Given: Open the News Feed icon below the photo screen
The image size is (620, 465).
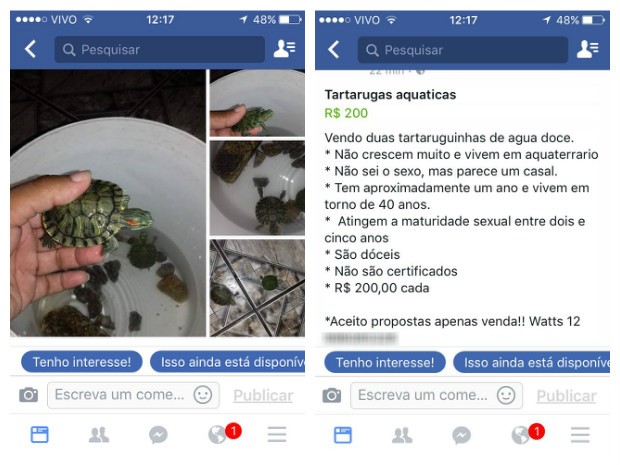Looking at the screenshot, I should tap(40, 435).
